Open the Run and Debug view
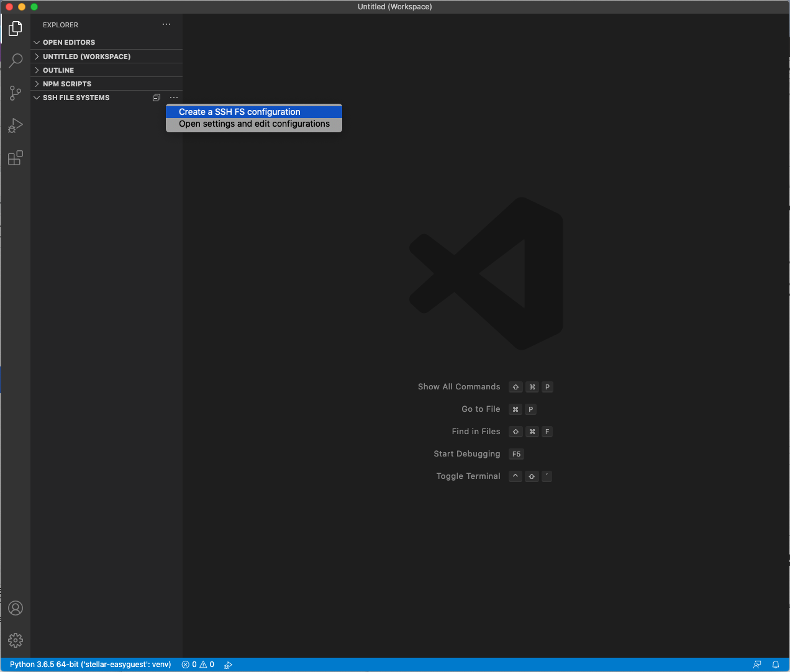Viewport: 790px width, 672px height. (x=16, y=125)
